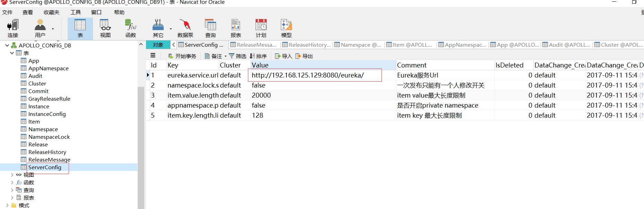Switch to the ReleaseMessa... tab
This screenshot has height=209, width=644.
click(x=254, y=45)
